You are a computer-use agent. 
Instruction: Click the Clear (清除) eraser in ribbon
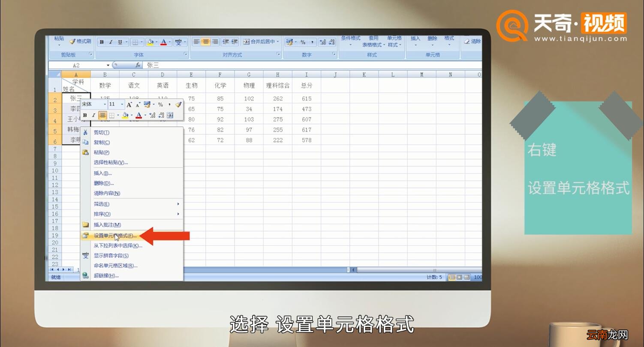point(472,42)
